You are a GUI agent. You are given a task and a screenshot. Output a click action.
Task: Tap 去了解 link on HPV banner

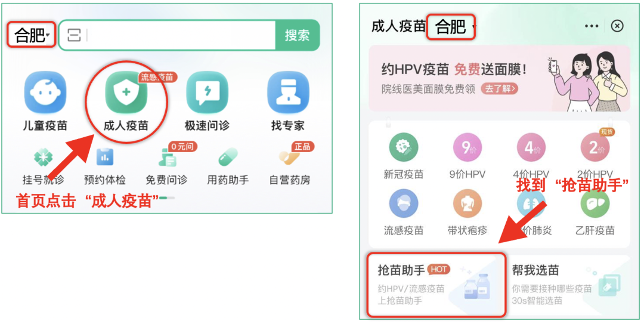500,88
